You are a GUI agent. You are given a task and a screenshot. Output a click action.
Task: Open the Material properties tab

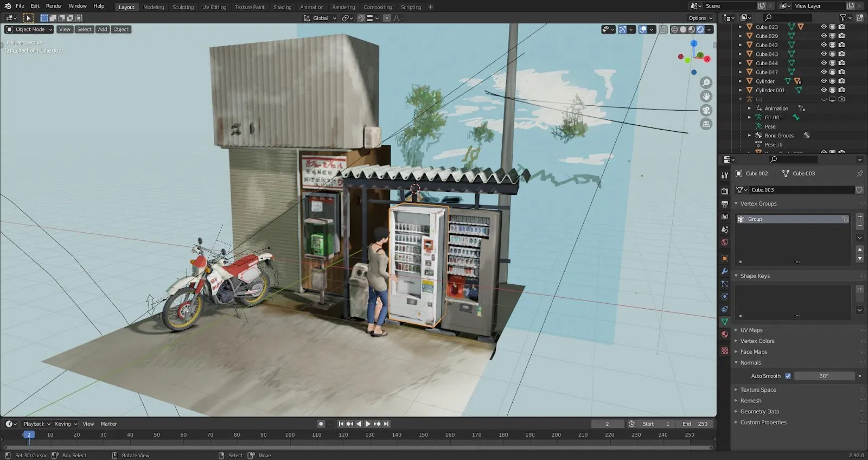click(725, 335)
